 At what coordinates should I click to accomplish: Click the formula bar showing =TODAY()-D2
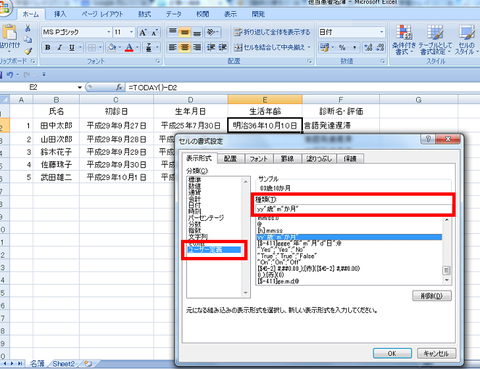tap(303, 87)
